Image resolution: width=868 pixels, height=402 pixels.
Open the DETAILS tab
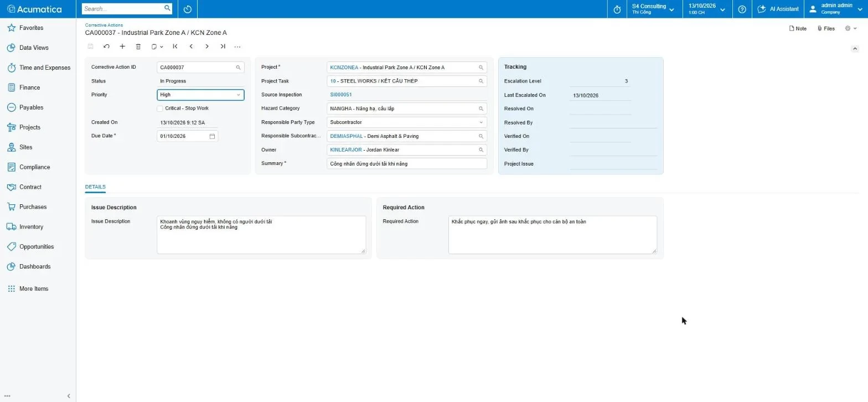95,187
